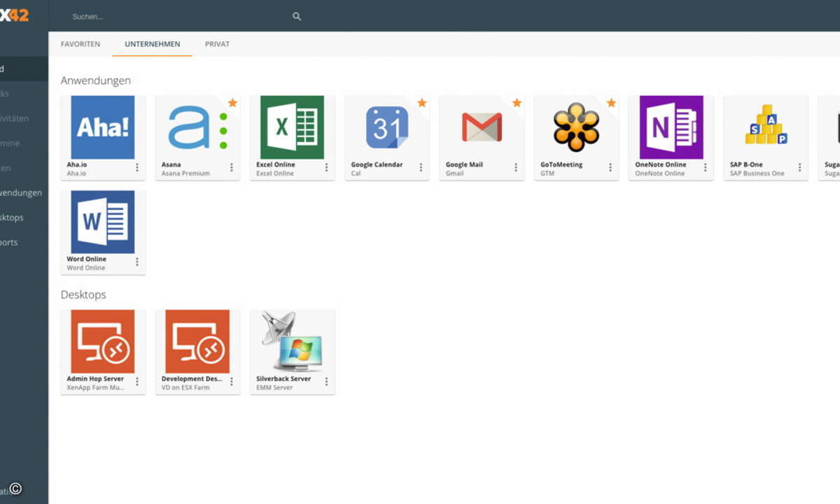
Task: Click the 'EMM Server' subtitle text
Action: (274, 388)
